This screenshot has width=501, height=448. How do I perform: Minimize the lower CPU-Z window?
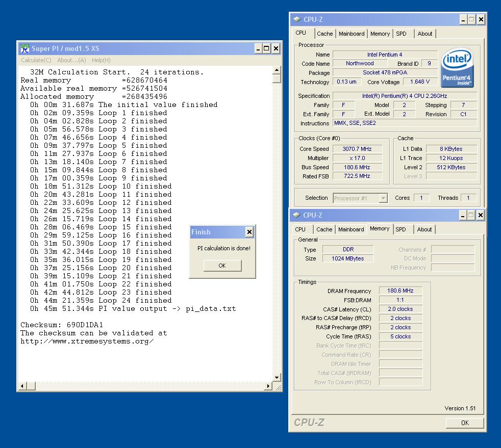(x=462, y=215)
